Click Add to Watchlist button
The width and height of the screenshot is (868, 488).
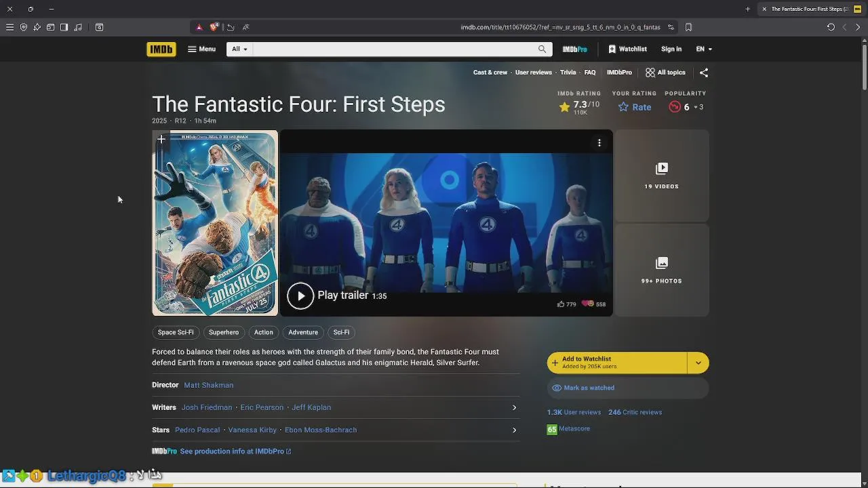pyautogui.click(x=617, y=363)
